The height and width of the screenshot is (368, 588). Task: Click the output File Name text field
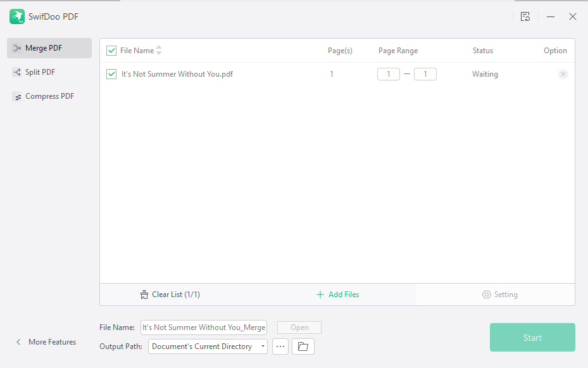click(x=204, y=327)
